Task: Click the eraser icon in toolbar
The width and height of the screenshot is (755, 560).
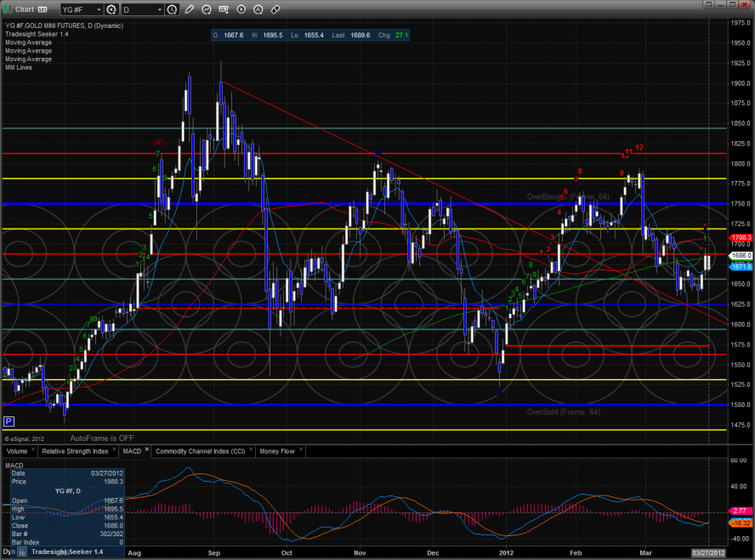Action: 275,10
